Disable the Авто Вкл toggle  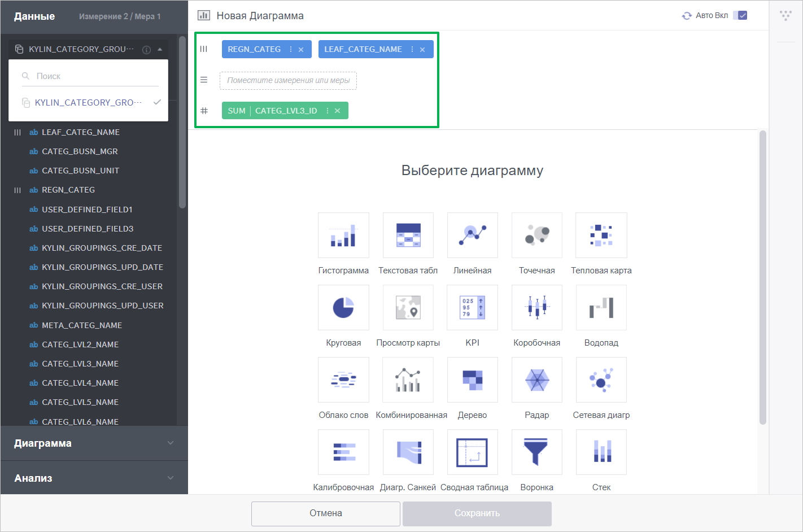(x=740, y=16)
